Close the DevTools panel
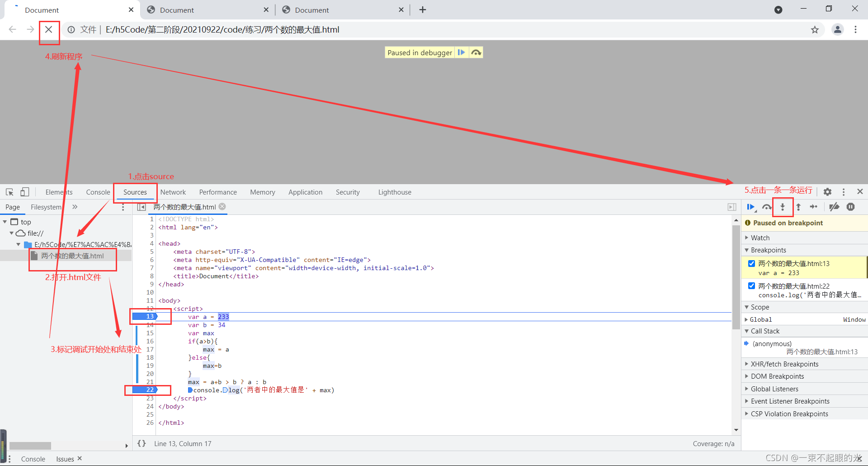The image size is (868, 466). click(x=860, y=192)
